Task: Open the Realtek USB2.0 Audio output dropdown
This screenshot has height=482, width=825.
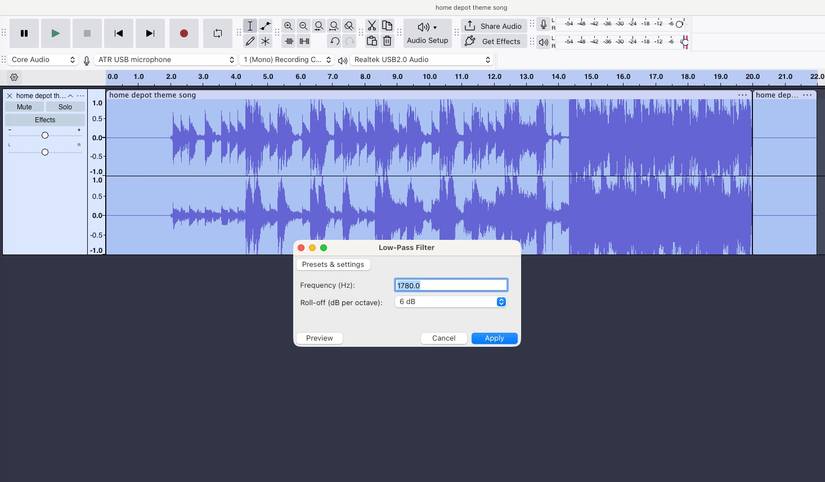Action: point(422,60)
